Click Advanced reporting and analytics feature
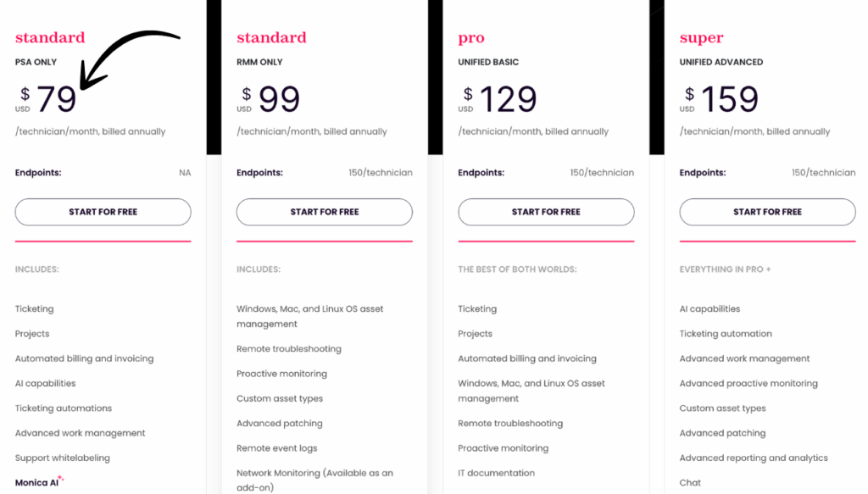 pyautogui.click(x=754, y=458)
